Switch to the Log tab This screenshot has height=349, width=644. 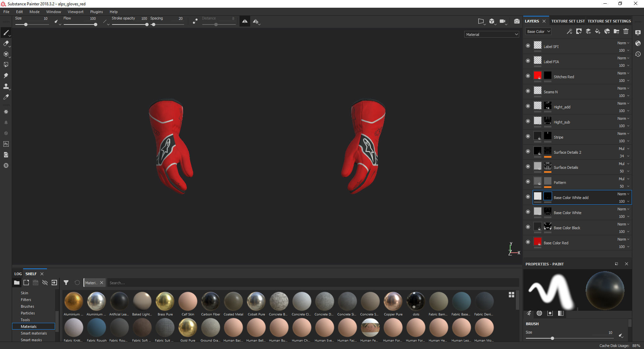point(18,274)
